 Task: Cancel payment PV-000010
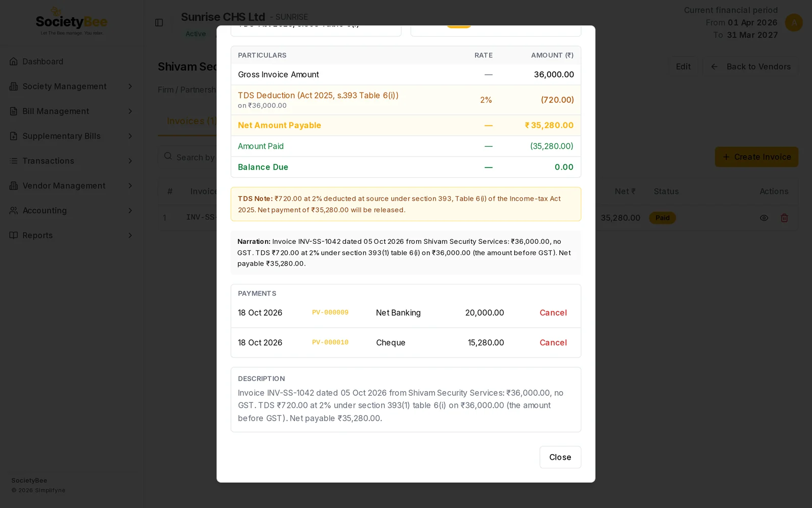coord(553,343)
